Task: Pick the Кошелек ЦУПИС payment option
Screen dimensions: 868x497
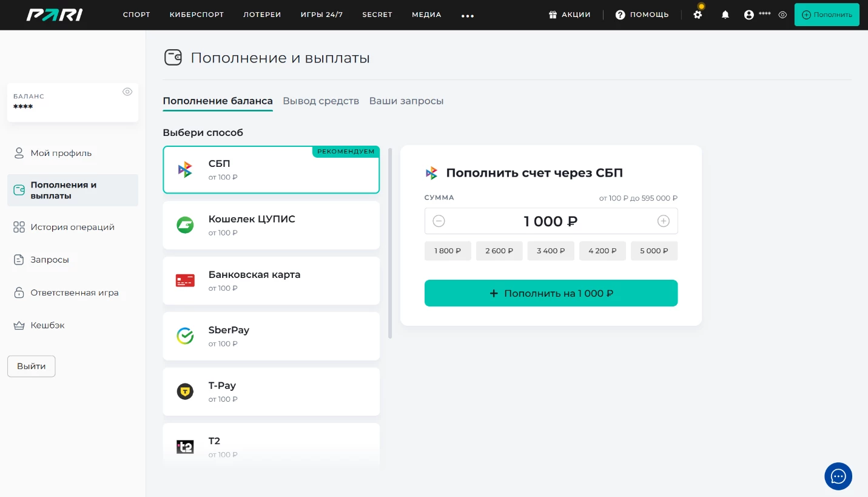Action: click(x=271, y=225)
